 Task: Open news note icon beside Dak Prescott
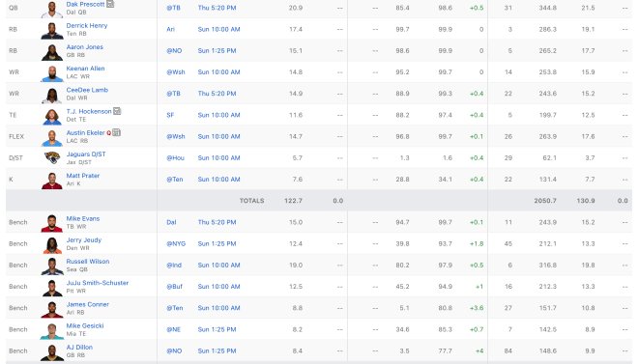pyautogui.click(x=110, y=4)
